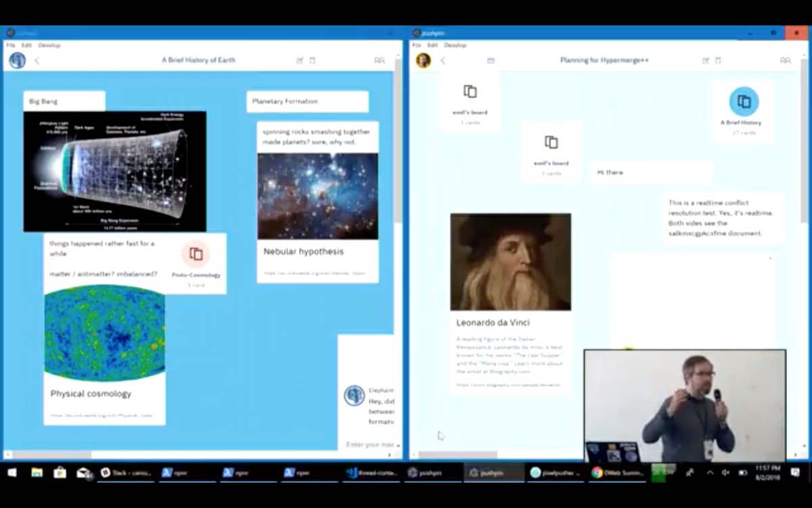This screenshot has width=812, height=508.
Task: Switch to the pixelpusher taskbar item
Action: point(556,472)
